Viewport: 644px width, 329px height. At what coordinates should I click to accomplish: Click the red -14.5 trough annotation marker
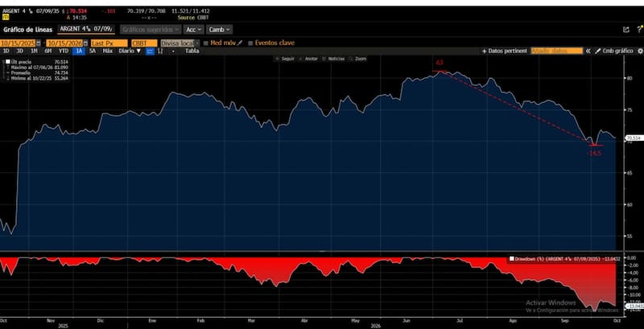point(595,153)
